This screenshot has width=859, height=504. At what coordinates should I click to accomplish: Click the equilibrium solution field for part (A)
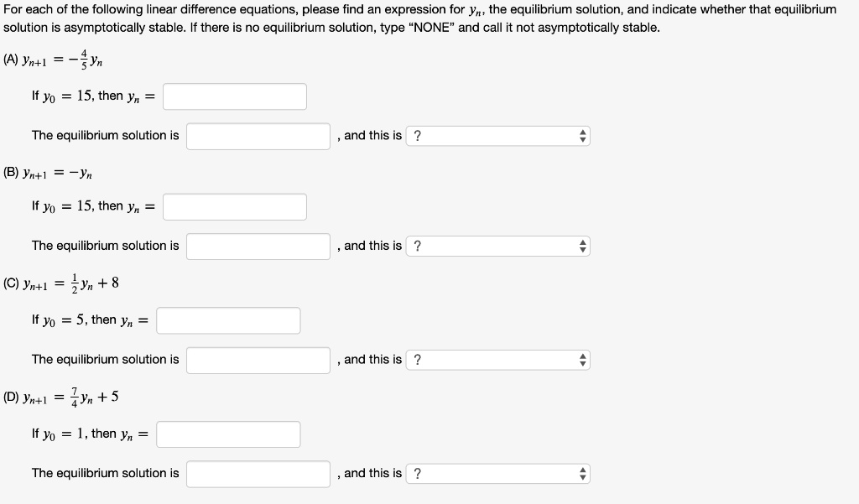click(x=258, y=136)
